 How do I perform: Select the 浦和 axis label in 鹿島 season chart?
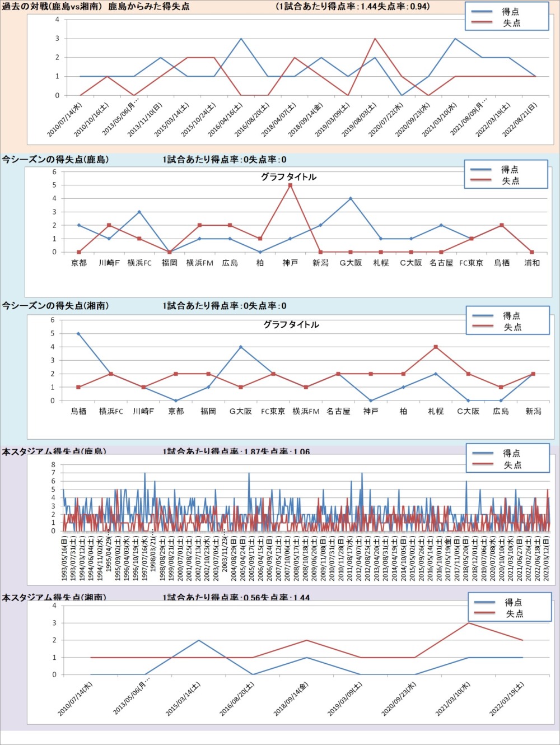click(x=531, y=263)
